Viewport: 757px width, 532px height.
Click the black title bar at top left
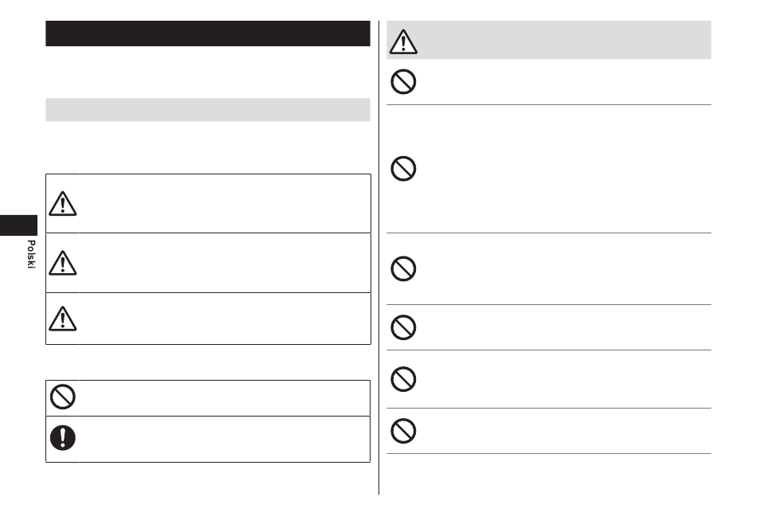(208, 33)
